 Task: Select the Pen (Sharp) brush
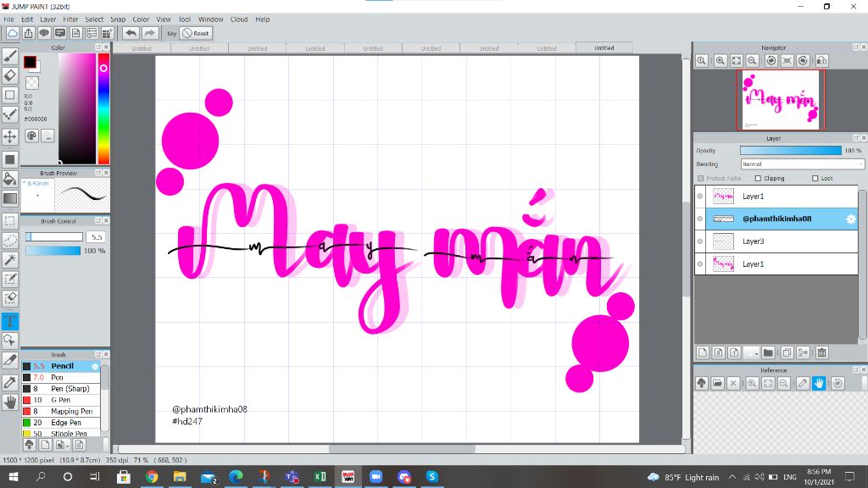pyautogui.click(x=61, y=389)
